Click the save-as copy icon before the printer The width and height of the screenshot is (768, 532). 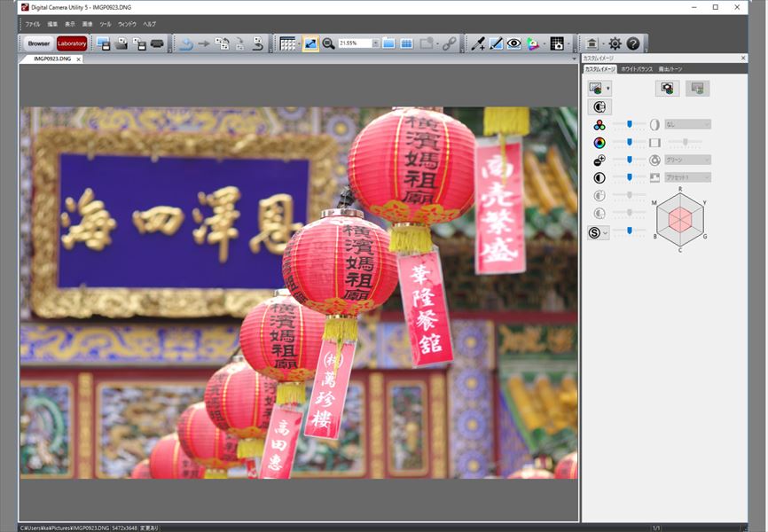[139, 43]
